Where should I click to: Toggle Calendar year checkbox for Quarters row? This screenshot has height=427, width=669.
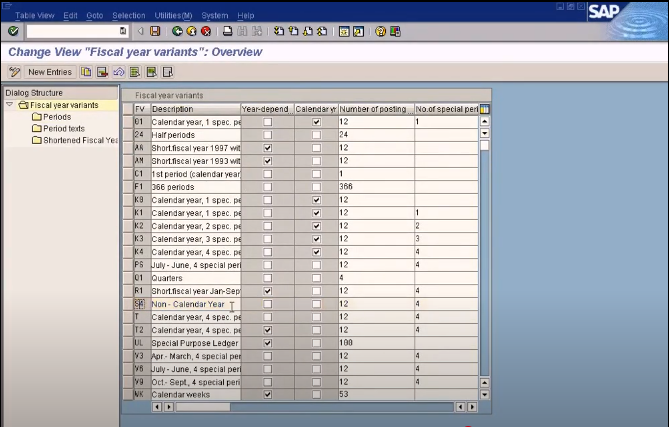(316, 278)
